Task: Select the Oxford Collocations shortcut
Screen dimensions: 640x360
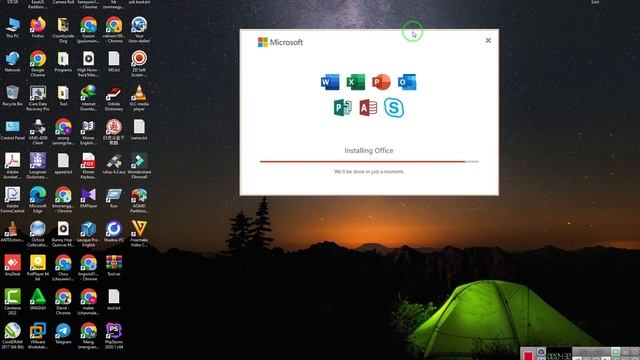Action: 38,234
